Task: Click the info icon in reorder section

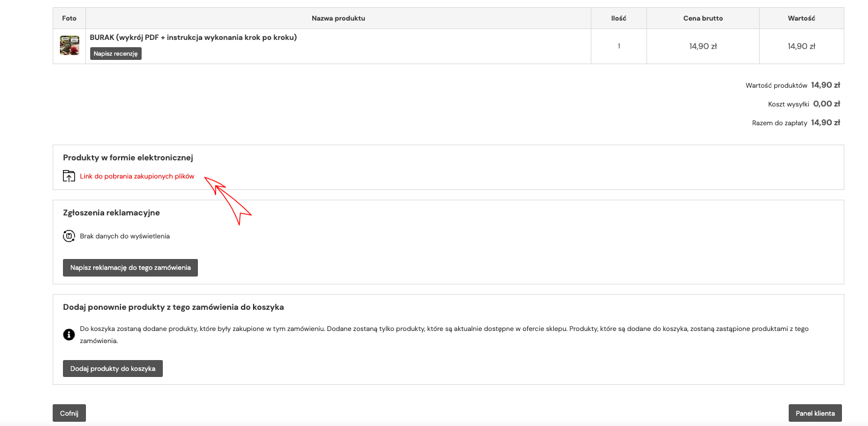Action: coord(69,335)
